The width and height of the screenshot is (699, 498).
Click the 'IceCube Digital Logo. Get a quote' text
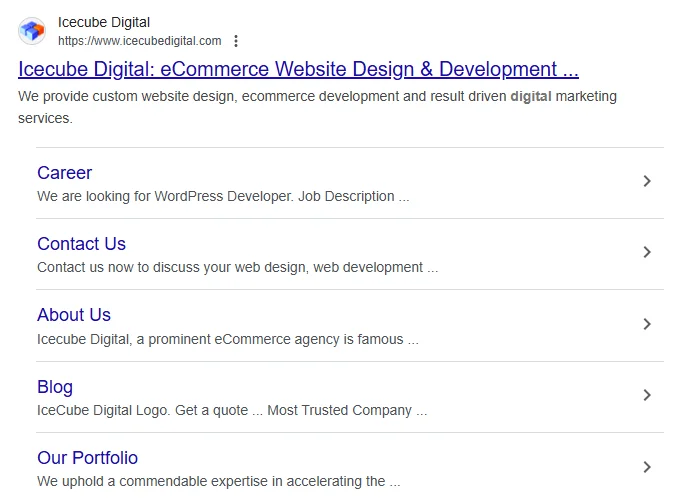(x=232, y=410)
